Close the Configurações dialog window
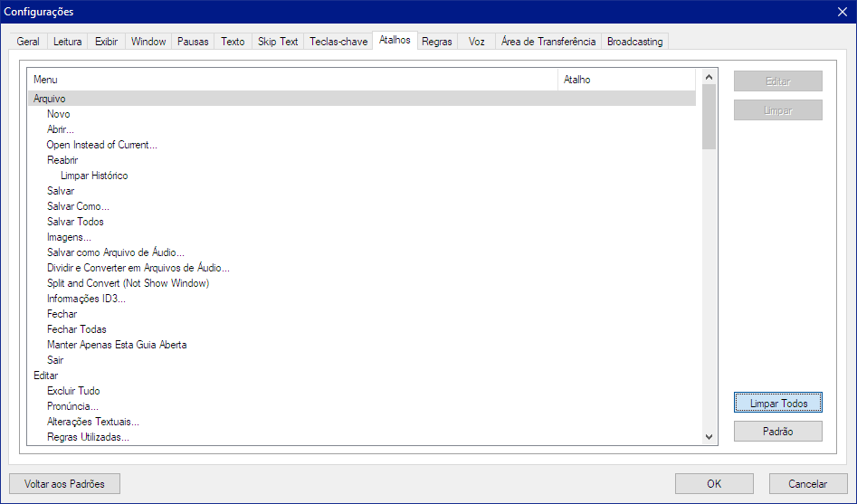857x504 pixels. pos(842,12)
